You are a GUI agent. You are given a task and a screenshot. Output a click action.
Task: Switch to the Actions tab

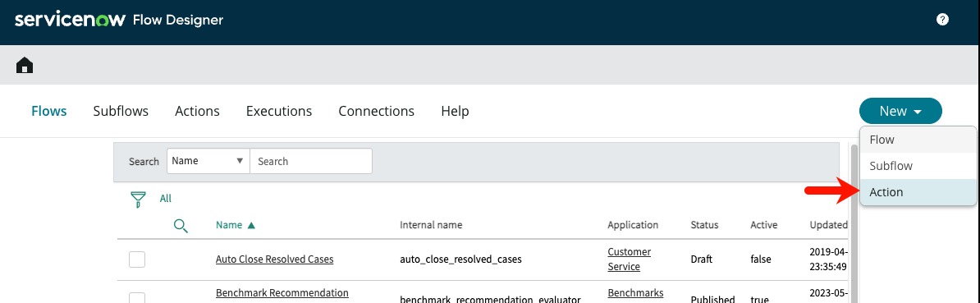pos(197,111)
